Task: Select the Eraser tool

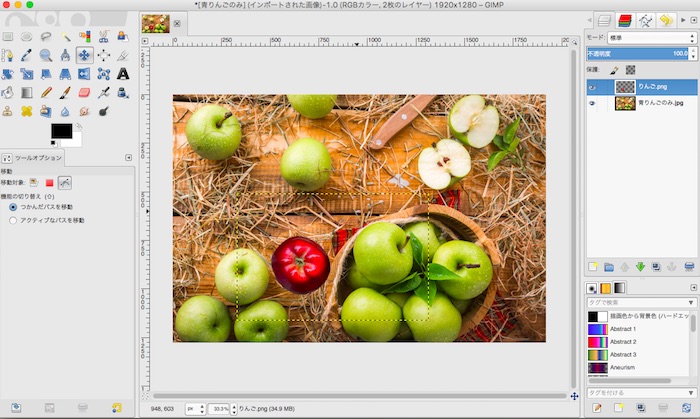Action: click(x=84, y=92)
